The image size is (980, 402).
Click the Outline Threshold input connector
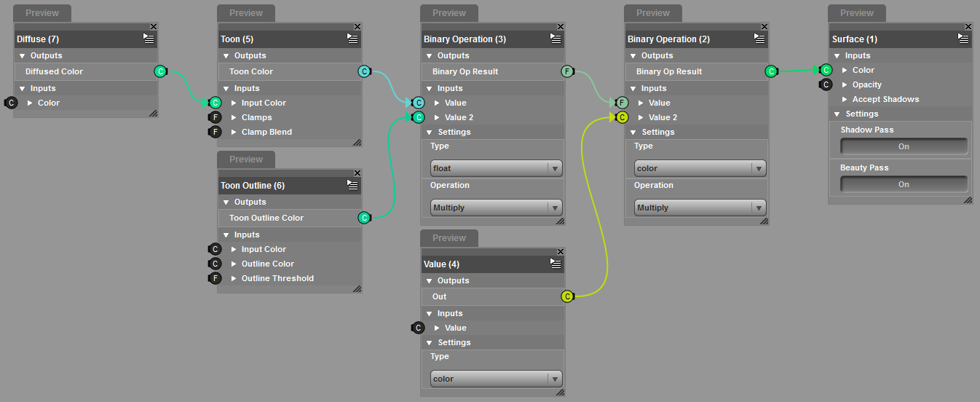(x=215, y=278)
